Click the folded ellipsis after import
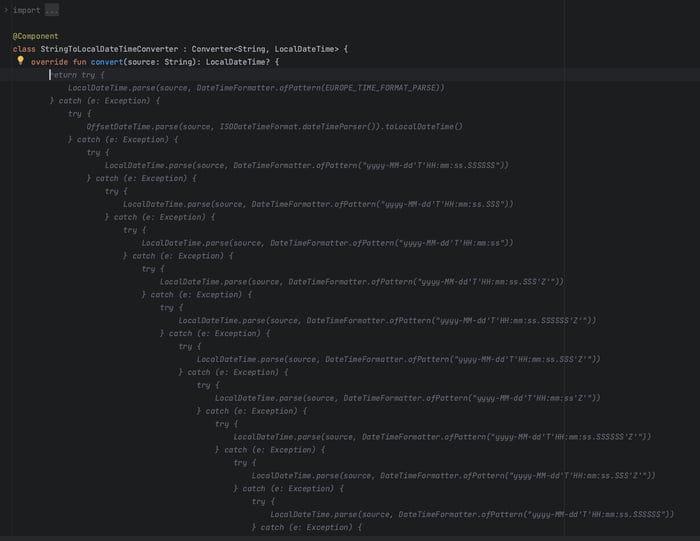Screen dimensions: 700x541 tap(52, 10)
